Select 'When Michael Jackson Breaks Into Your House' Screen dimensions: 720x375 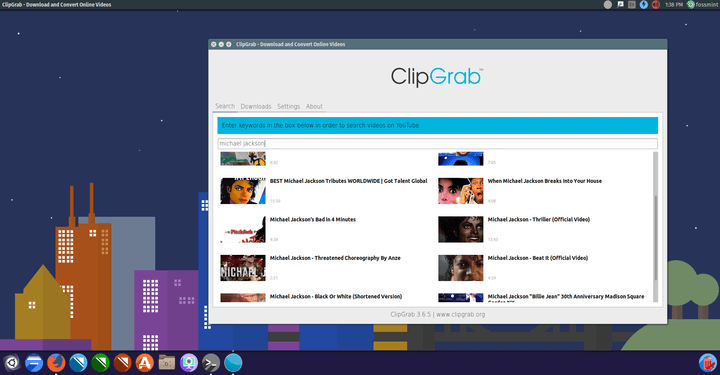pos(545,181)
